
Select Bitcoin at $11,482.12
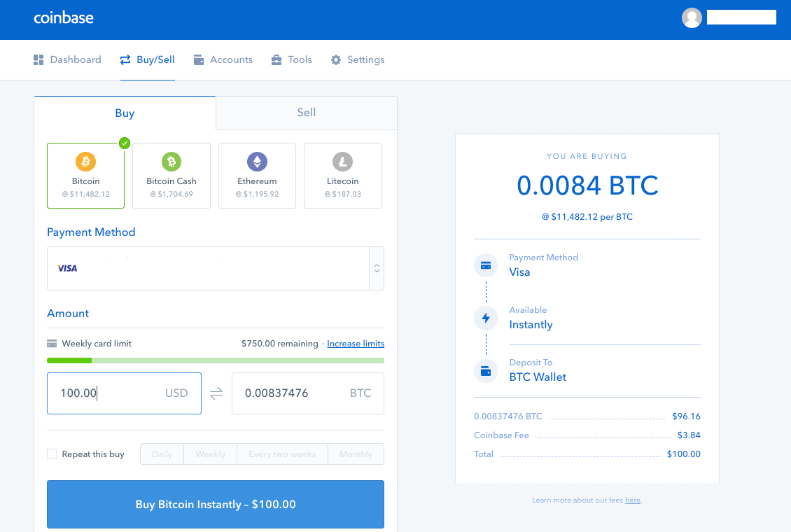click(x=86, y=176)
